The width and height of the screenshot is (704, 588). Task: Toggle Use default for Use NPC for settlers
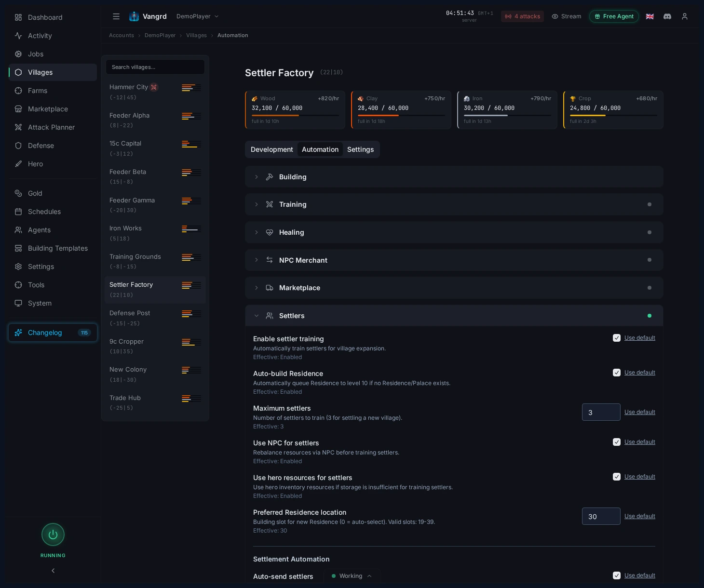617,442
